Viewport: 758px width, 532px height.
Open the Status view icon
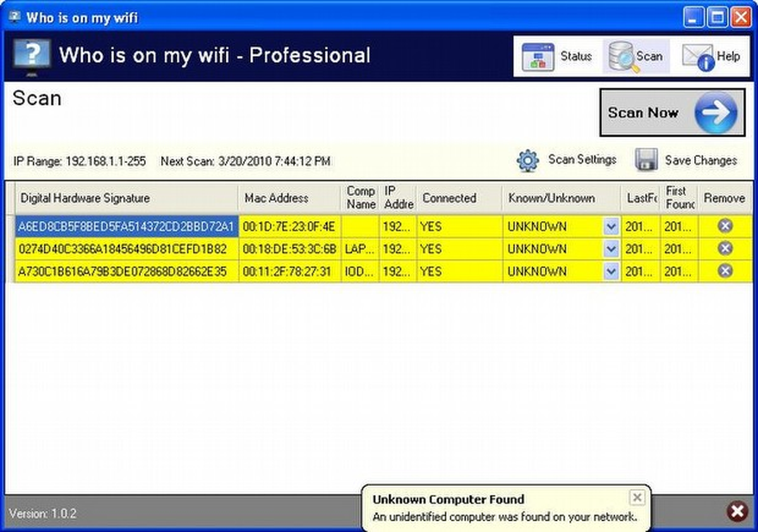(538, 57)
